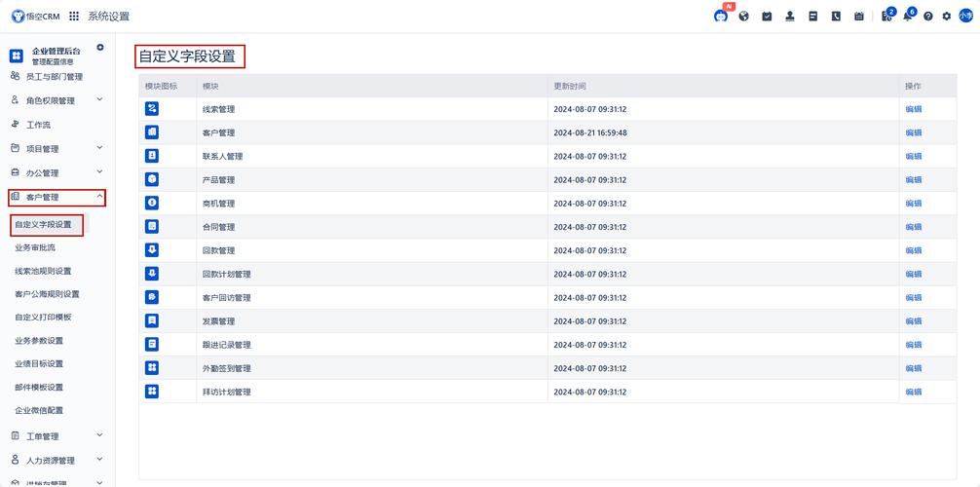Open the settings gear icon

pos(947,17)
